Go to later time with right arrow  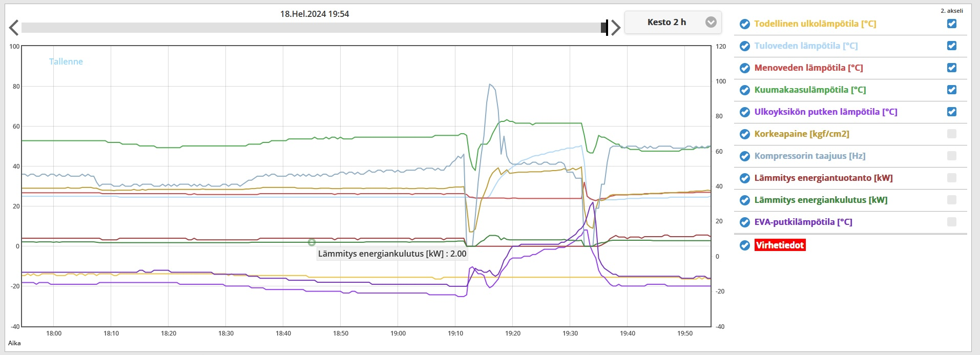pos(616,28)
